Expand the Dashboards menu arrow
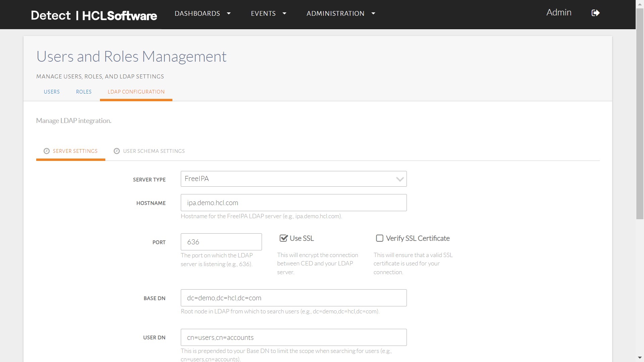The width and height of the screenshot is (644, 362). tap(229, 13)
